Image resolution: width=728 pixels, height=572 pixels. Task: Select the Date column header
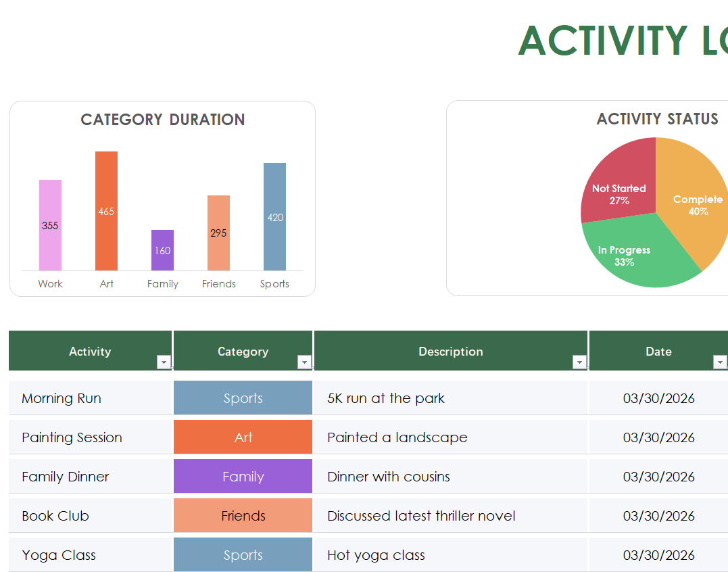pos(658,351)
